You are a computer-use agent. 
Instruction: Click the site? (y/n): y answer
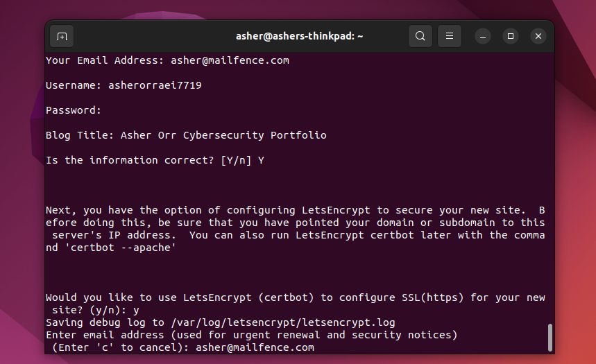tap(96, 310)
